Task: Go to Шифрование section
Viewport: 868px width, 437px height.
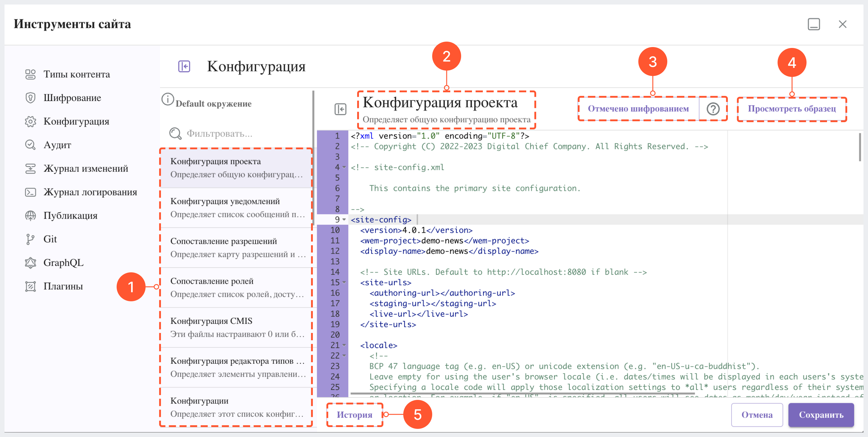Action: 72,98
